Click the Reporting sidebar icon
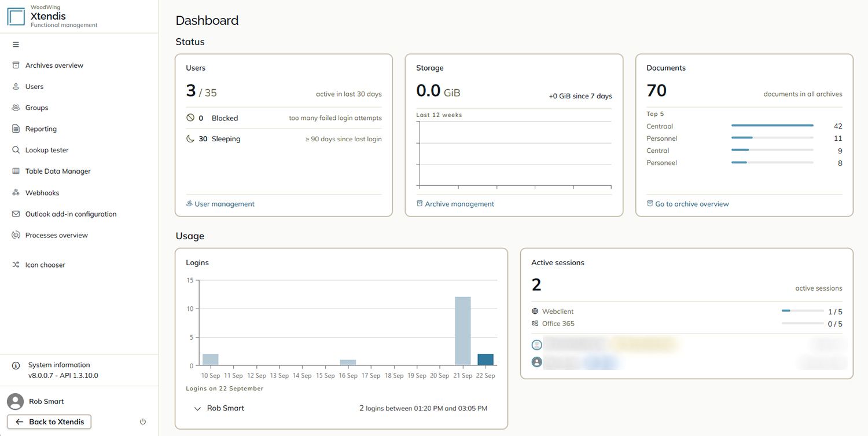The height and width of the screenshot is (436, 868). [16, 129]
